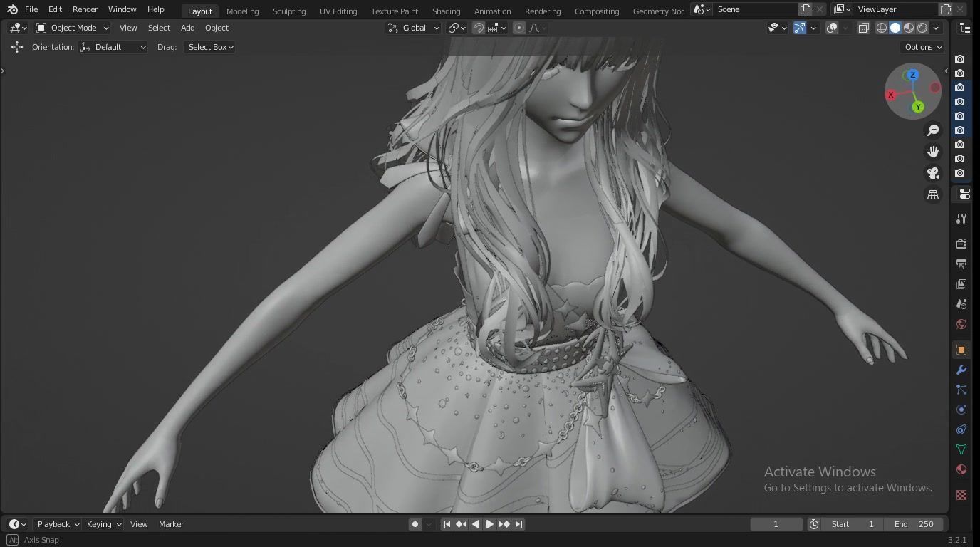Switch to the UV Editing workspace tab

tap(338, 11)
